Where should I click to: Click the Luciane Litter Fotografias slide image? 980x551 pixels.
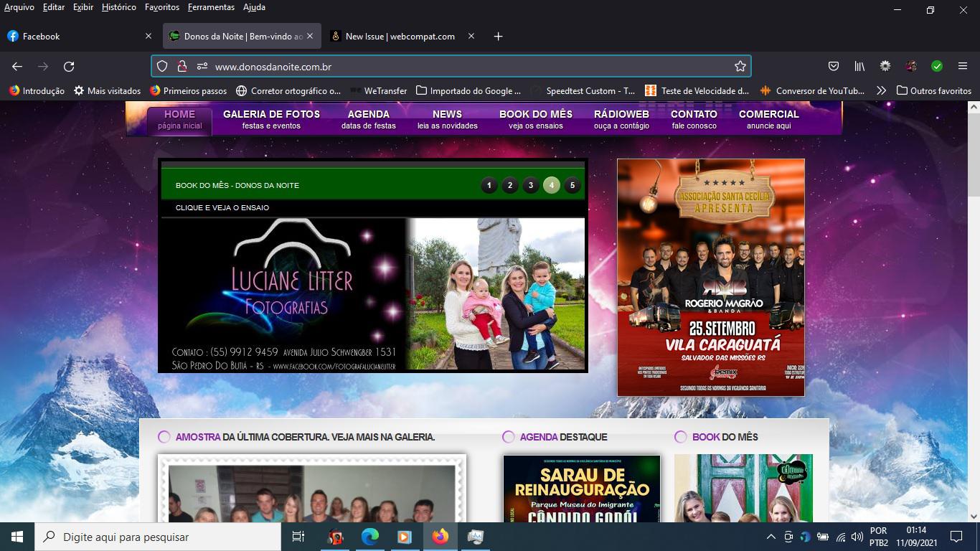(373, 294)
